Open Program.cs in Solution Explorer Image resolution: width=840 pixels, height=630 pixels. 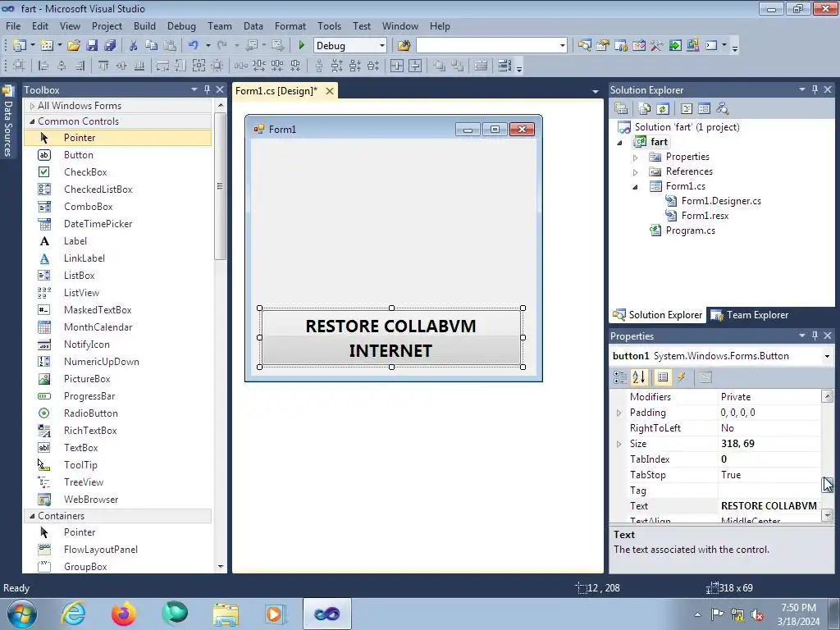(x=690, y=231)
